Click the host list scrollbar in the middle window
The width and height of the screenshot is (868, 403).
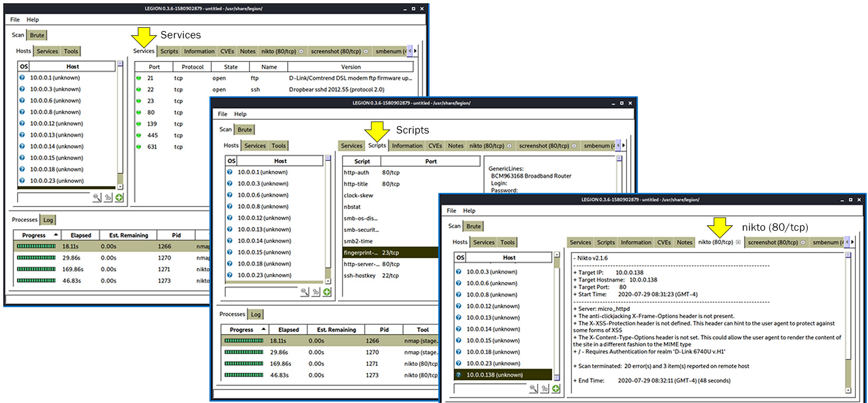click(328, 219)
